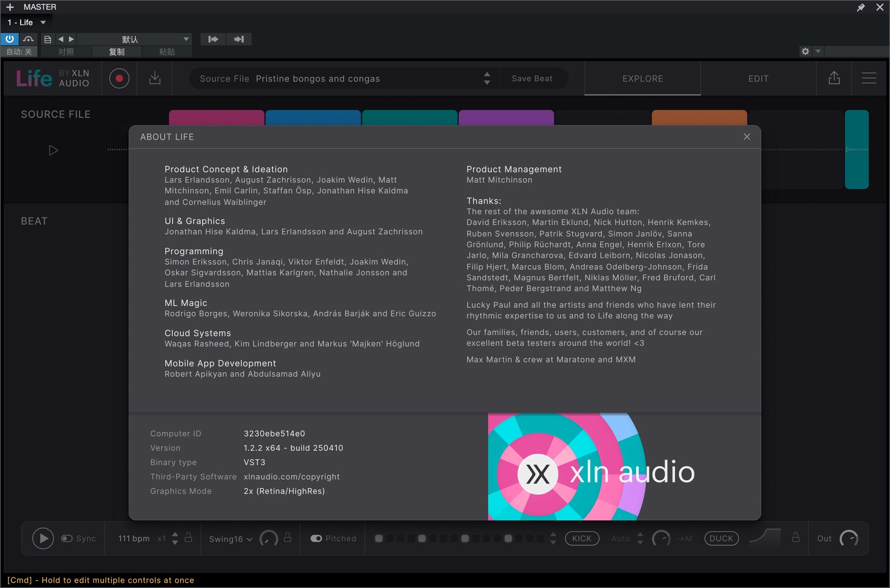The height and width of the screenshot is (588, 890).
Task: Adjust the knob next to Auto stepper
Action: [x=661, y=538]
